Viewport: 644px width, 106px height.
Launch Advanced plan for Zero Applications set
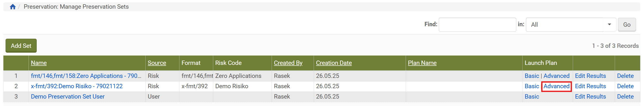coord(556,76)
